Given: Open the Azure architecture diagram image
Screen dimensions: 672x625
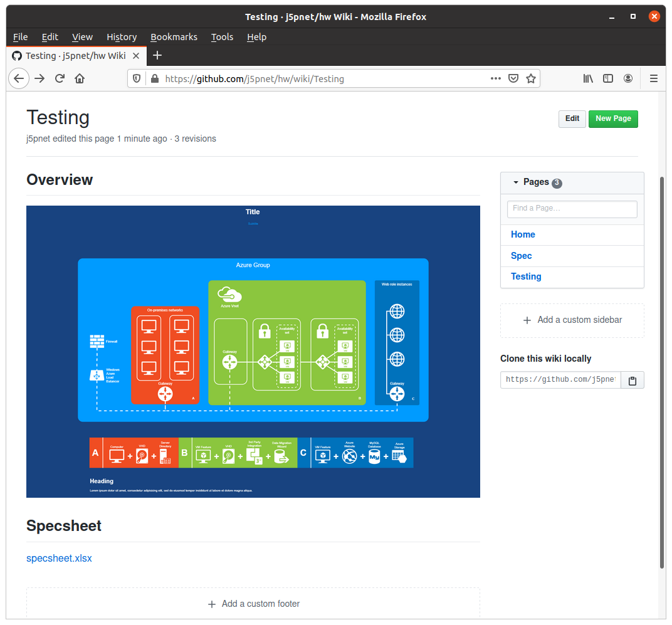Looking at the screenshot, I should pyautogui.click(x=253, y=352).
